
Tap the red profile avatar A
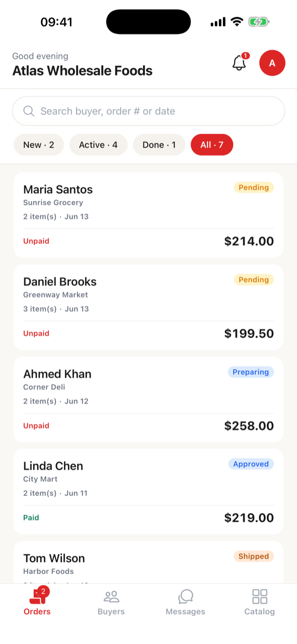click(x=272, y=63)
